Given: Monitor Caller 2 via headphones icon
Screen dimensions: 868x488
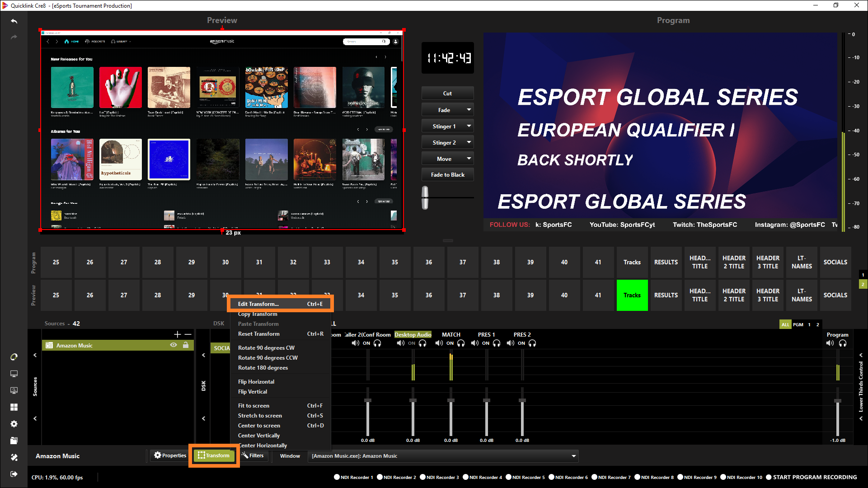Looking at the screenshot, I should point(377,343).
